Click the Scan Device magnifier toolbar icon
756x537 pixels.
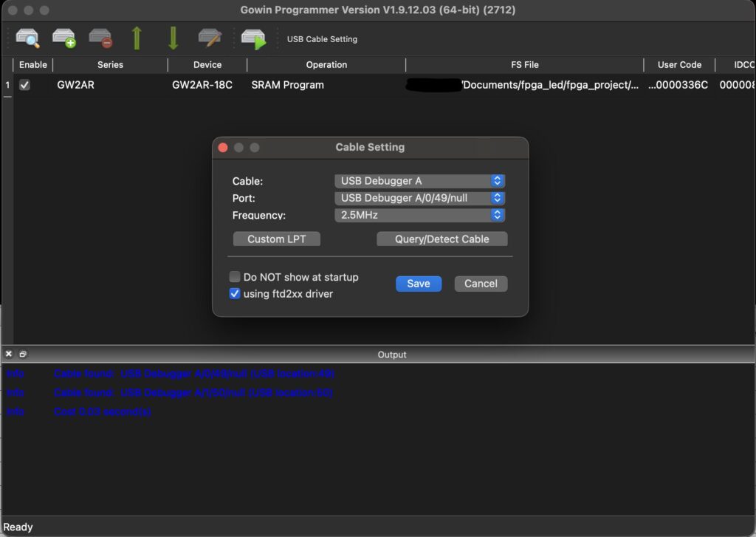coord(27,38)
